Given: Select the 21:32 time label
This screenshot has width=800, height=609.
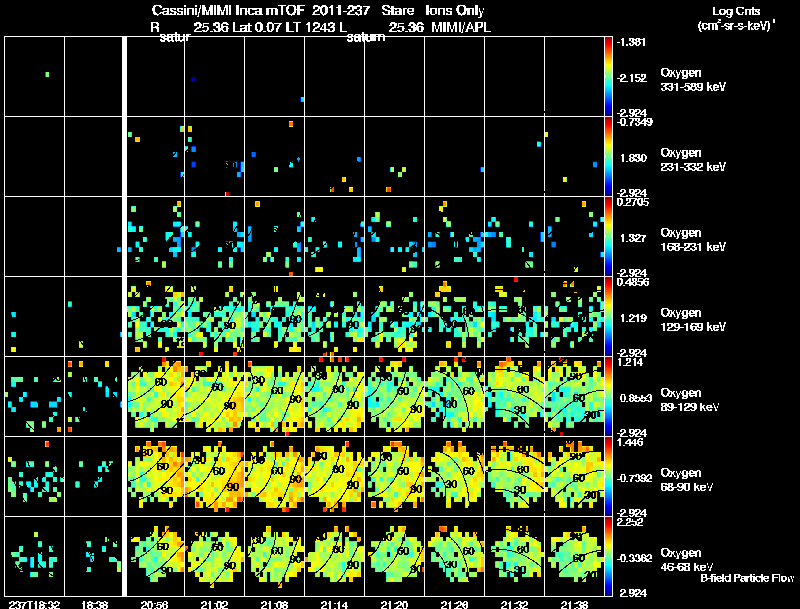Looking at the screenshot, I should point(514,604).
